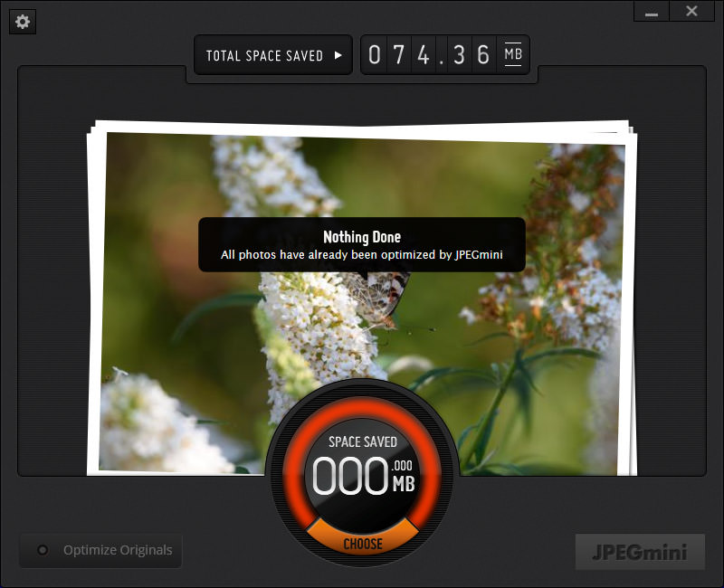724x588 pixels.
Task: Open settings with the gear icon
Action: (x=23, y=22)
